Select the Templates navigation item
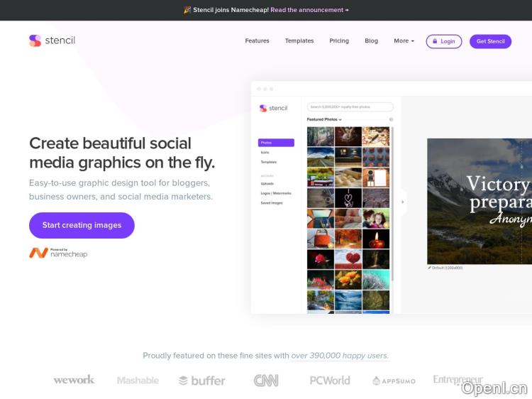Image resolution: width=532 pixels, height=399 pixels. (299, 41)
